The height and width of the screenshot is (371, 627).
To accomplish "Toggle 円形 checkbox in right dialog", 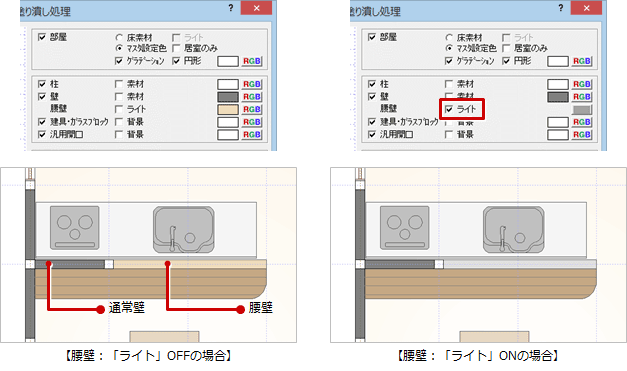I will coord(506,61).
